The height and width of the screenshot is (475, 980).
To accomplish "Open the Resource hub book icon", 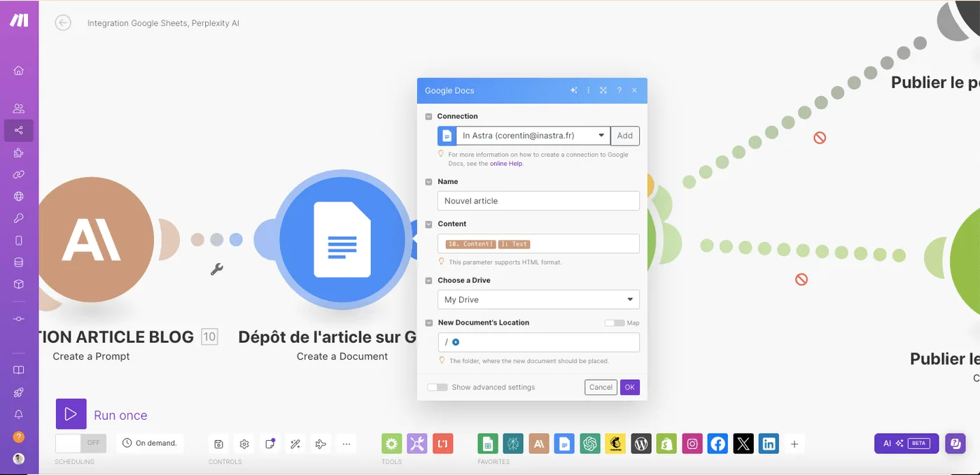I will click(19, 370).
